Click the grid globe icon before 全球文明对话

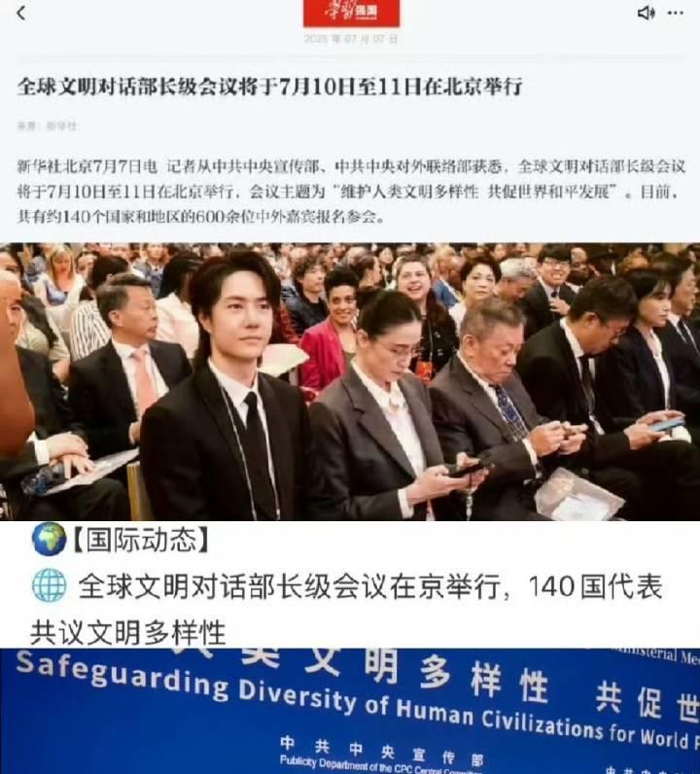(49, 586)
